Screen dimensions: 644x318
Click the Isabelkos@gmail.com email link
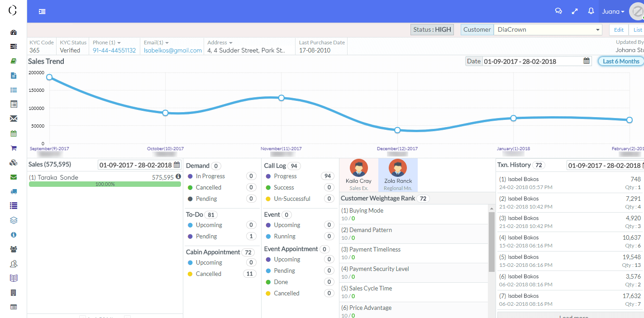pos(173,50)
